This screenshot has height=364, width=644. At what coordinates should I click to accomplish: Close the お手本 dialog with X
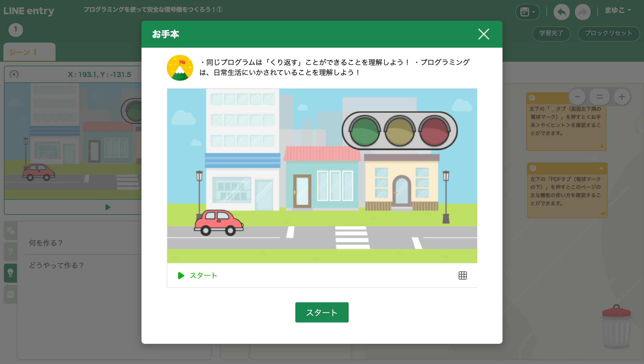tap(483, 34)
